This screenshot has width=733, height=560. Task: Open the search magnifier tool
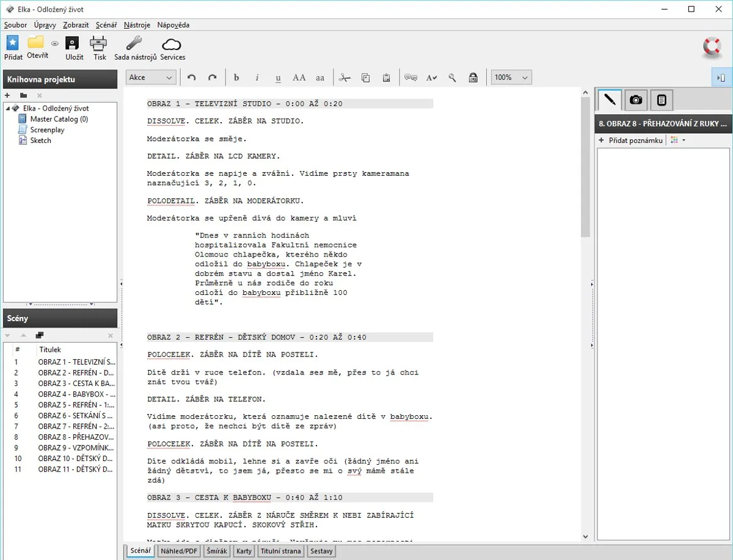[452, 78]
